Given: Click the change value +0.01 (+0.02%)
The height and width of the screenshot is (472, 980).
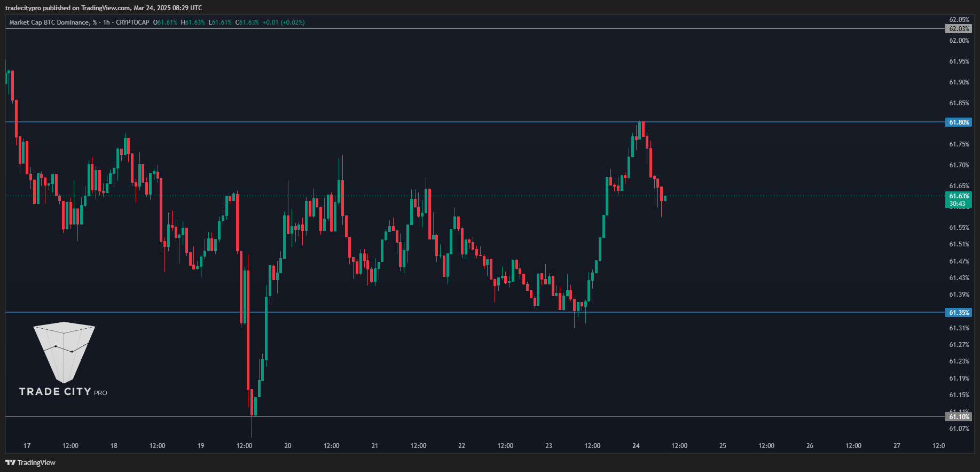Looking at the screenshot, I should tap(284, 22).
